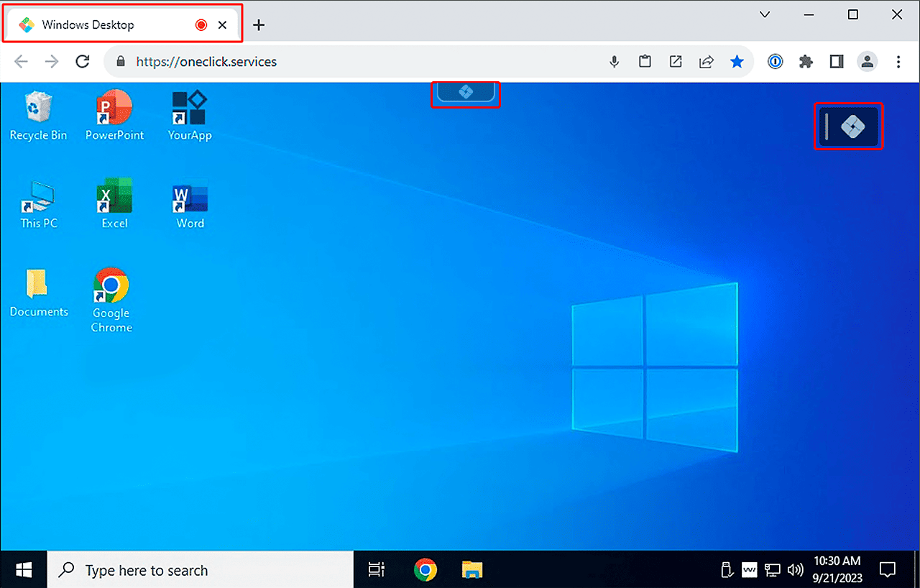The height and width of the screenshot is (588, 920).
Task: Open a new browser tab
Action: [259, 25]
